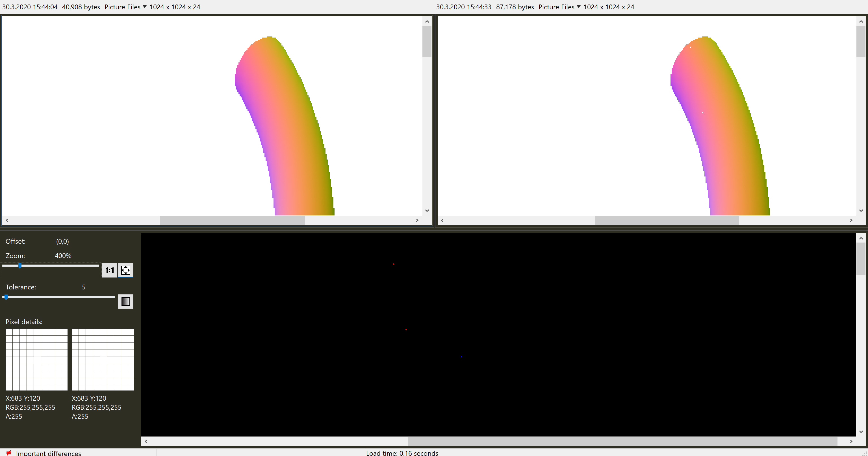Click the right image pane scroll-left arrow
Image resolution: width=868 pixels, height=456 pixels.
click(442, 220)
